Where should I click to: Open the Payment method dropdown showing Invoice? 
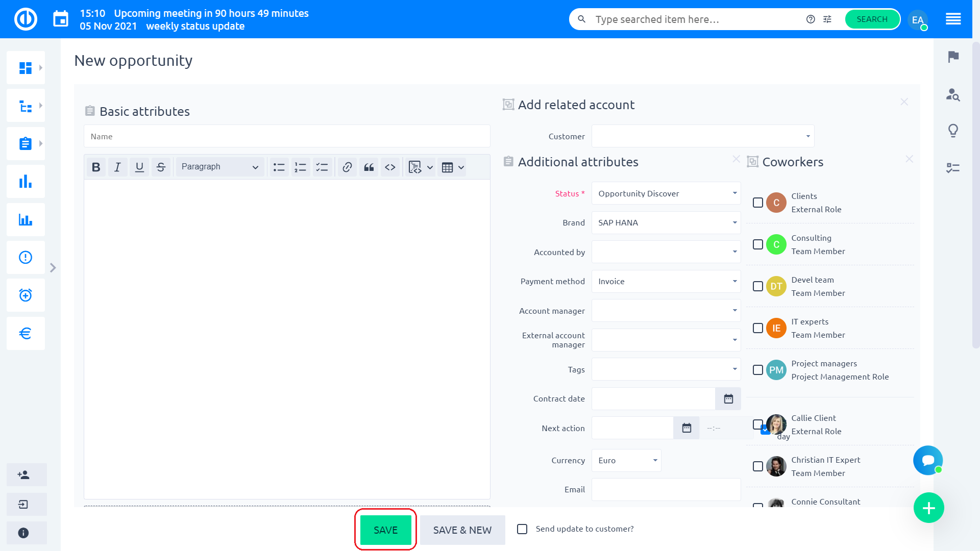pyautogui.click(x=666, y=281)
